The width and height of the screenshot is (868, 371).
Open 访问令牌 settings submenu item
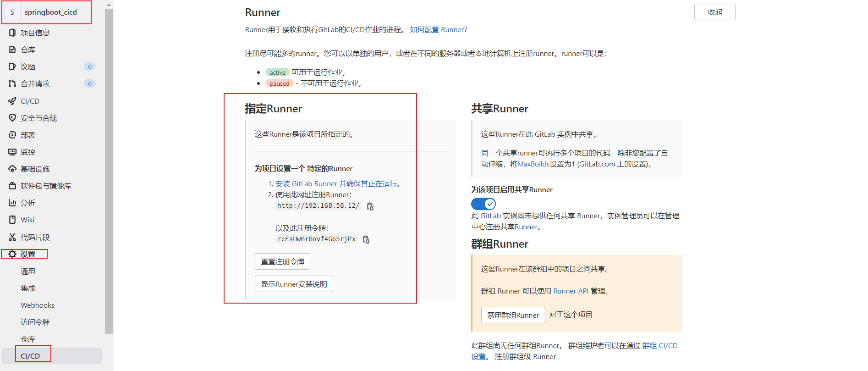click(x=35, y=322)
